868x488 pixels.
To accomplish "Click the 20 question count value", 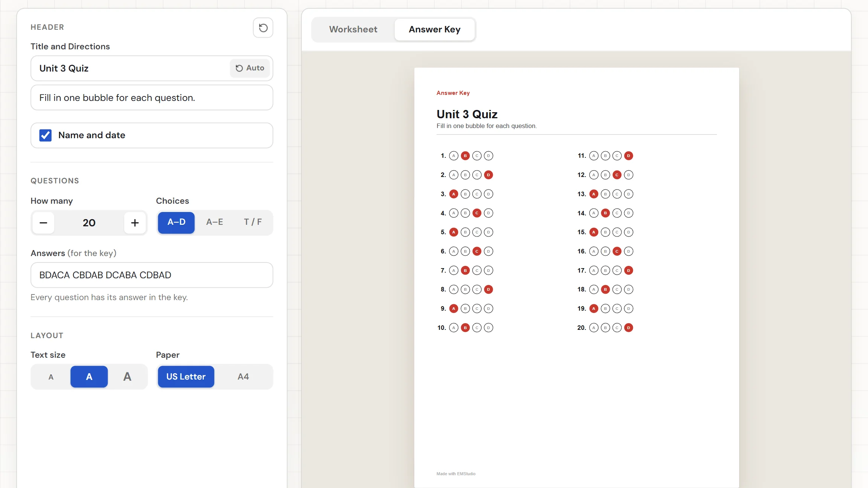I will (x=89, y=223).
